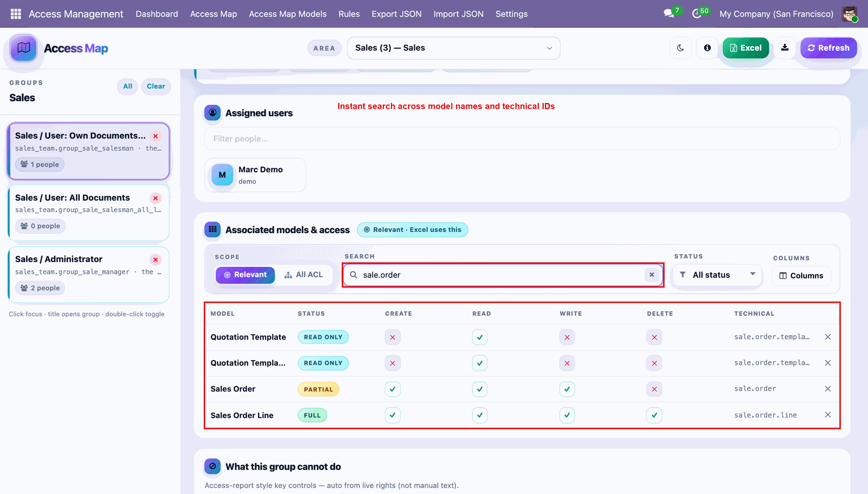Open Export JSON menu item
Screen dimensions: 868x494
(x=396, y=14)
